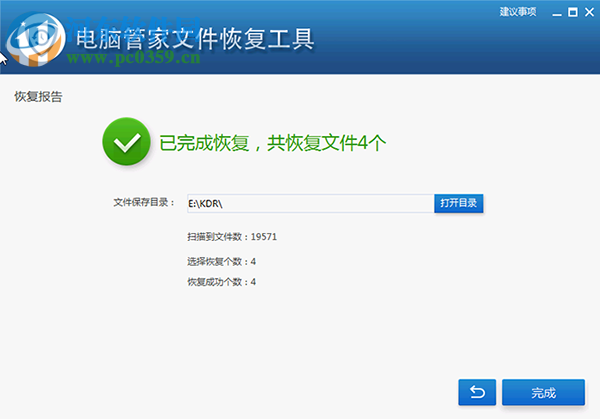Close the recovery tool window
600x419 pixels.
pyautogui.click(x=589, y=12)
